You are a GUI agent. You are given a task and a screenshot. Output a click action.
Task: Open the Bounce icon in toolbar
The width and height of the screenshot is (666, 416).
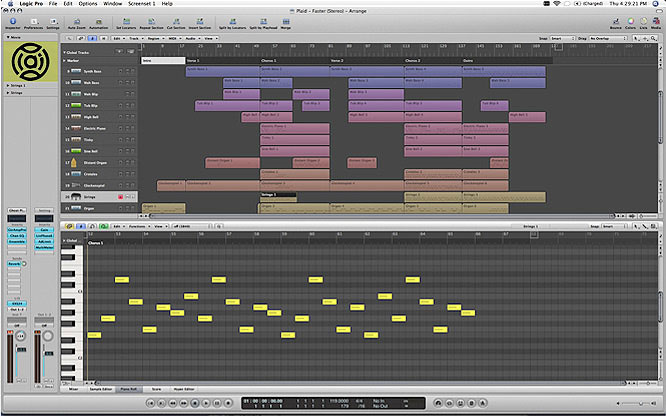tap(614, 21)
